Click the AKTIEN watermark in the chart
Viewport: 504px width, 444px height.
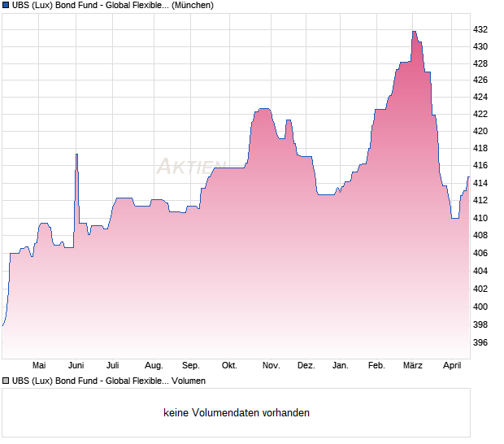click(x=190, y=167)
